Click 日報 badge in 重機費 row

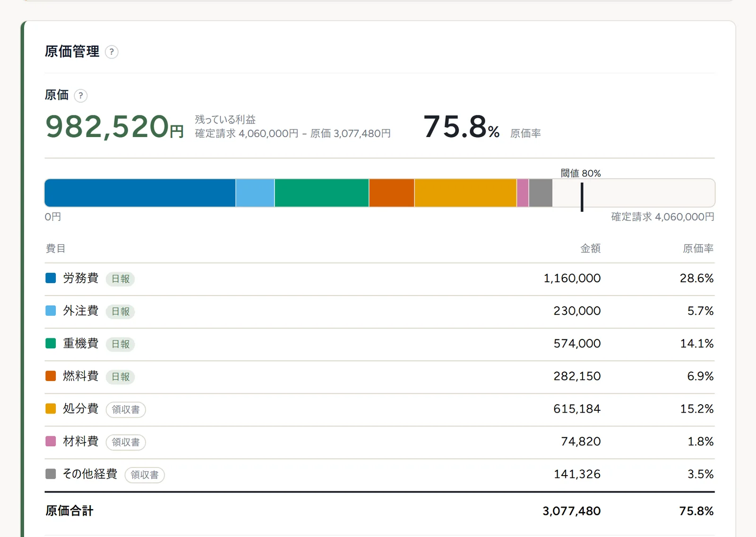(120, 344)
